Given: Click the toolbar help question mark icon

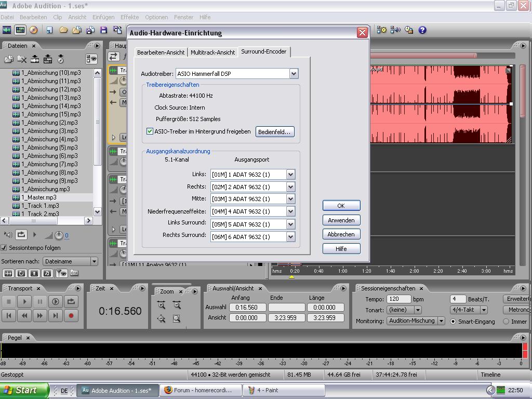Looking at the screenshot, I should pyautogui.click(x=422, y=30).
